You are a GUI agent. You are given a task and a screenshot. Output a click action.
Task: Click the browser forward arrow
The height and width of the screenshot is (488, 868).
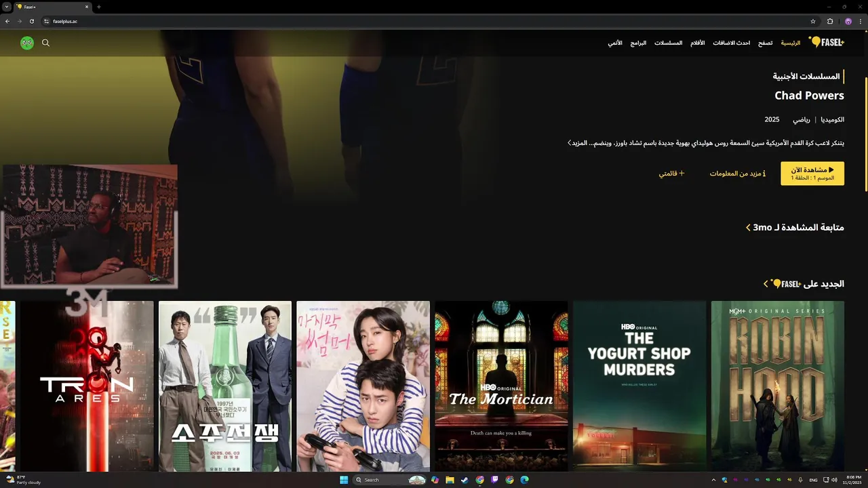[x=20, y=21]
